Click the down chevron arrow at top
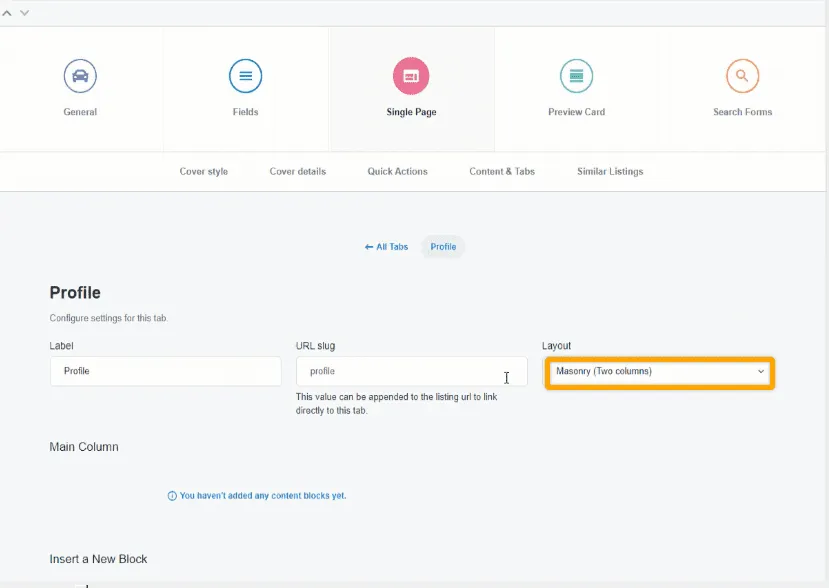This screenshot has height=588, width=829. (x=25, y=13)
